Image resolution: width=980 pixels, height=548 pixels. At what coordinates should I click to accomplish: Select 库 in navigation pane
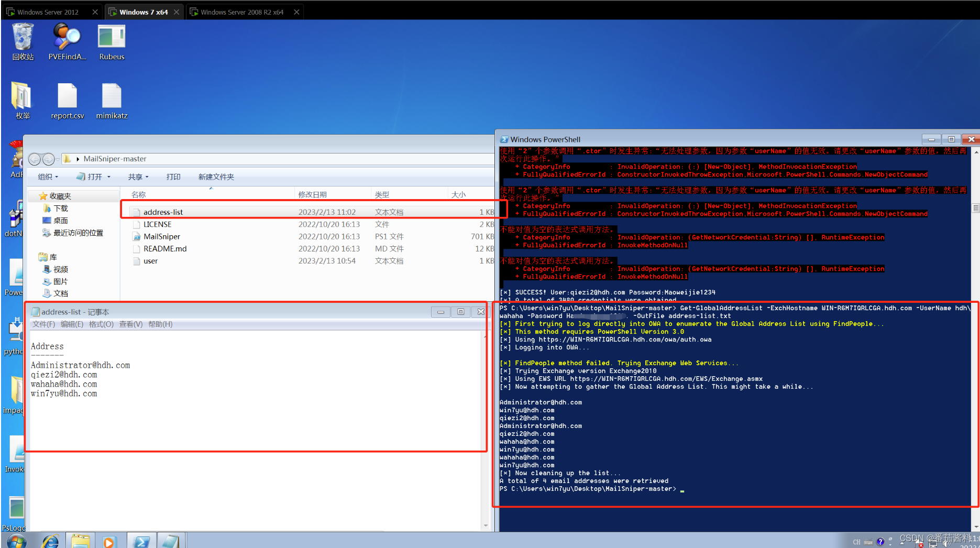click(x=53, y=257)
